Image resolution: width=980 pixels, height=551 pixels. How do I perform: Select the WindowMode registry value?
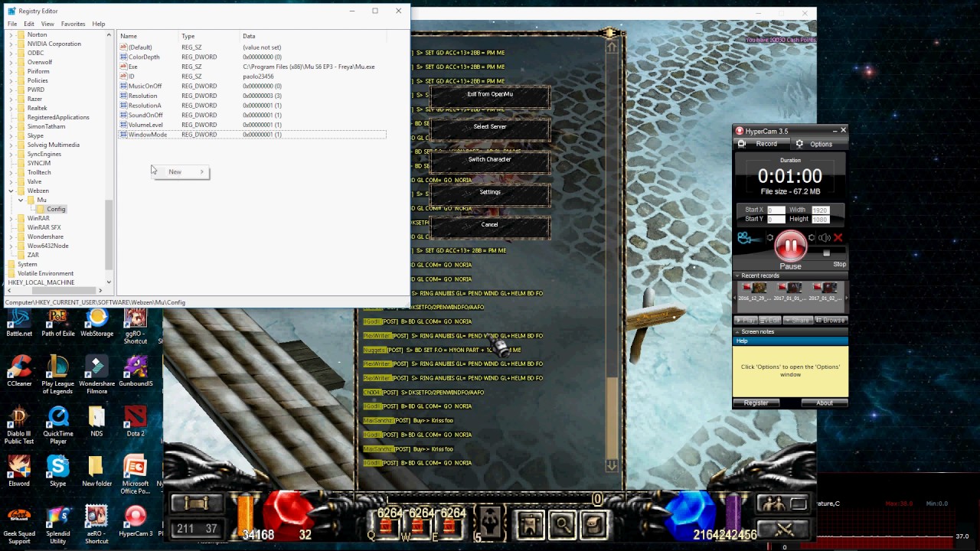tap(148, 135)
